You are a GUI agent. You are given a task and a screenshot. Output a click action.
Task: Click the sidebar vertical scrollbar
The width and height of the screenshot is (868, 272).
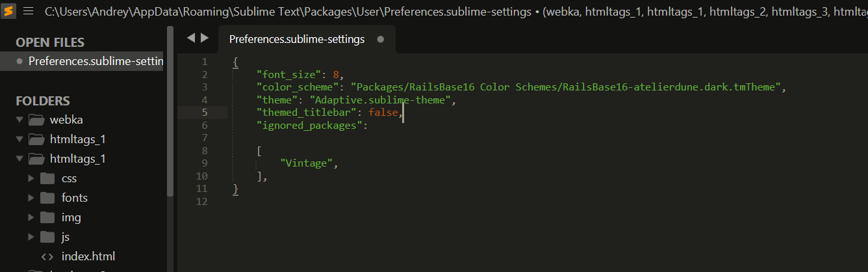(170, 111)
